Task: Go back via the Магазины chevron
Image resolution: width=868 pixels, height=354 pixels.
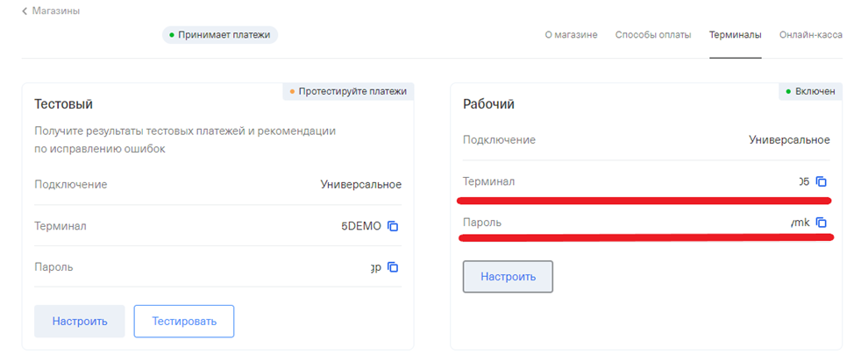Action: (25, 11)
